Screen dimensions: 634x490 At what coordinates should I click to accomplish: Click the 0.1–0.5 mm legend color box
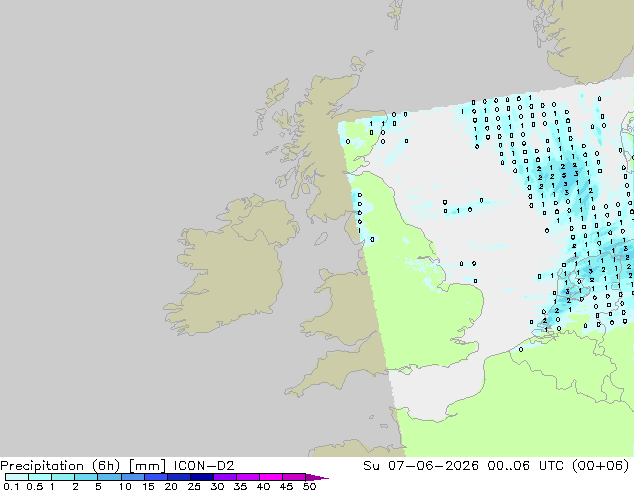(x=17, y=477)
